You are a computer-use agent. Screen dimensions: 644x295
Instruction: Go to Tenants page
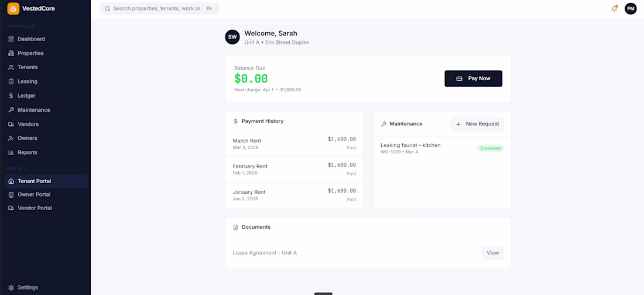[x=28, y=67]
